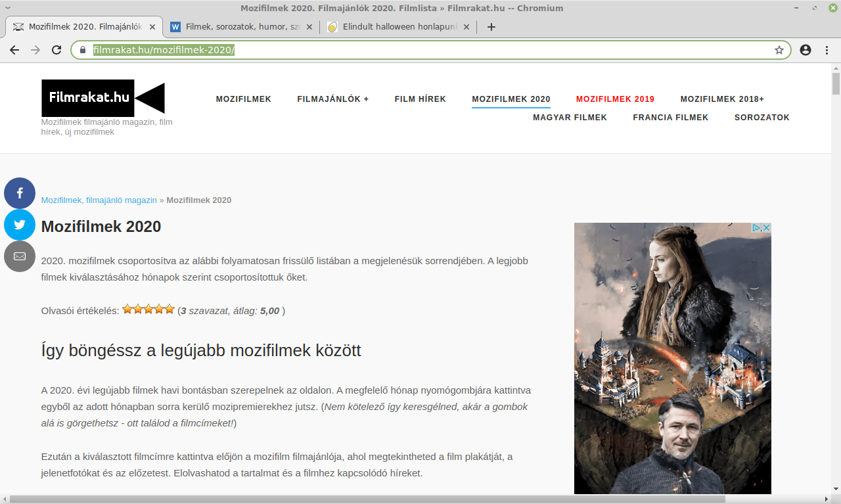Screen dimensions: 841x504
Task: Click AdChoices icon on advertisement
Action: (x=756, y=227)
